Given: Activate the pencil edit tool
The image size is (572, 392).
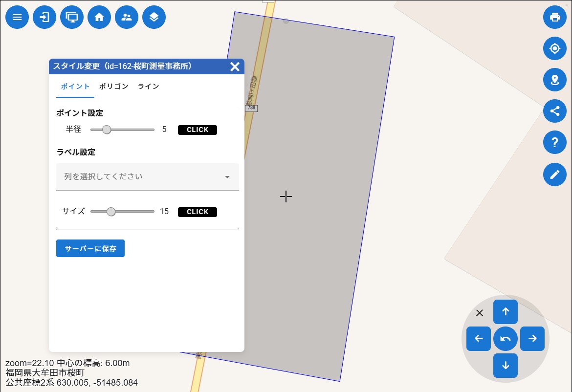Looking at the screenshot, I should coord(555,174).
